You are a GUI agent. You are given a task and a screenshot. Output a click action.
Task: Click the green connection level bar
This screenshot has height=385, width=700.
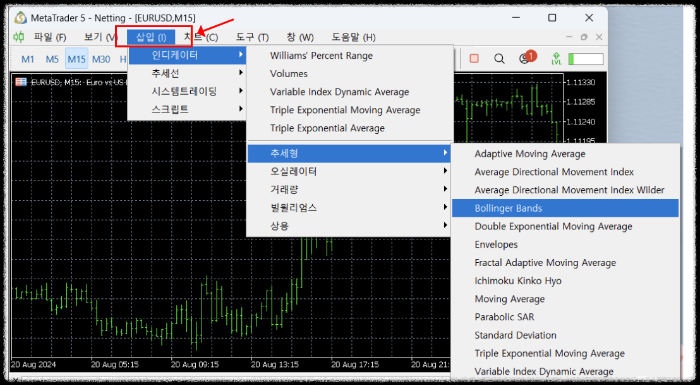[586, 59]
